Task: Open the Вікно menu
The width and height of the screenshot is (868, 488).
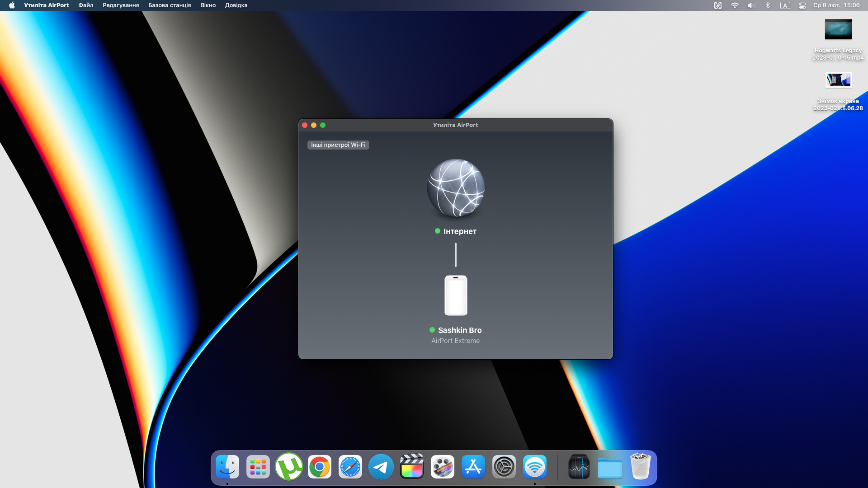Action: [208, 5]
